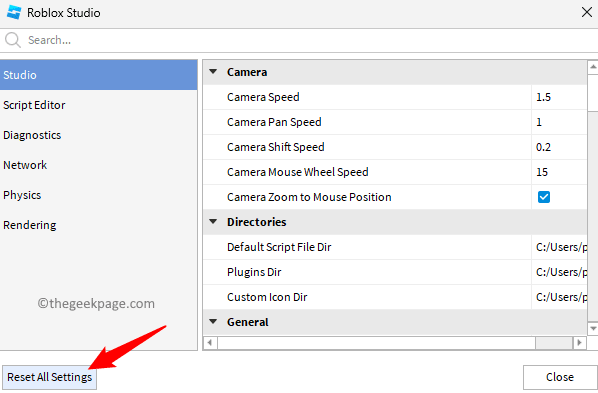Image resolution: width=598 pixels, height=393 pixels.
Task: Click the Camera Zoom to Mouse Position label
Action: [x=309, y=197]
